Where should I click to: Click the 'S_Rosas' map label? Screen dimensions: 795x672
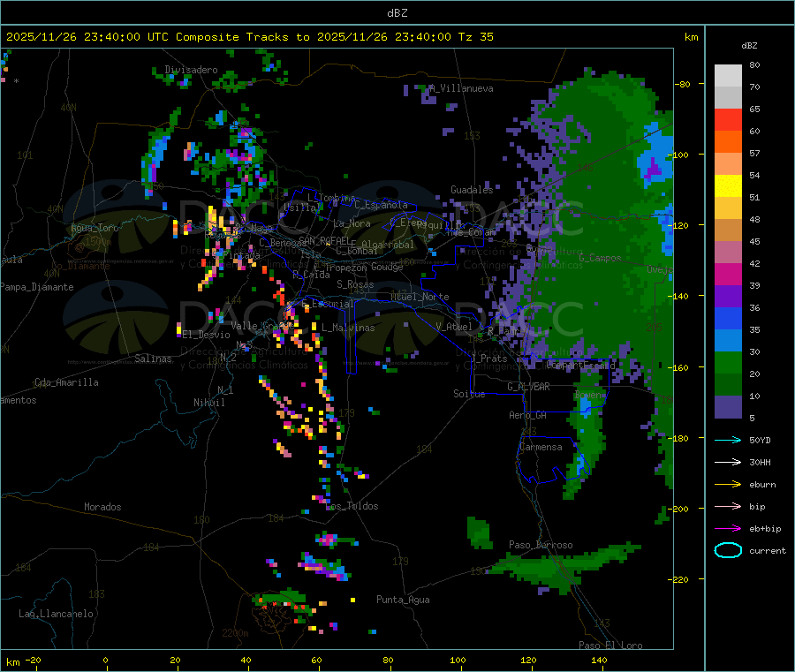pos(355,284)
